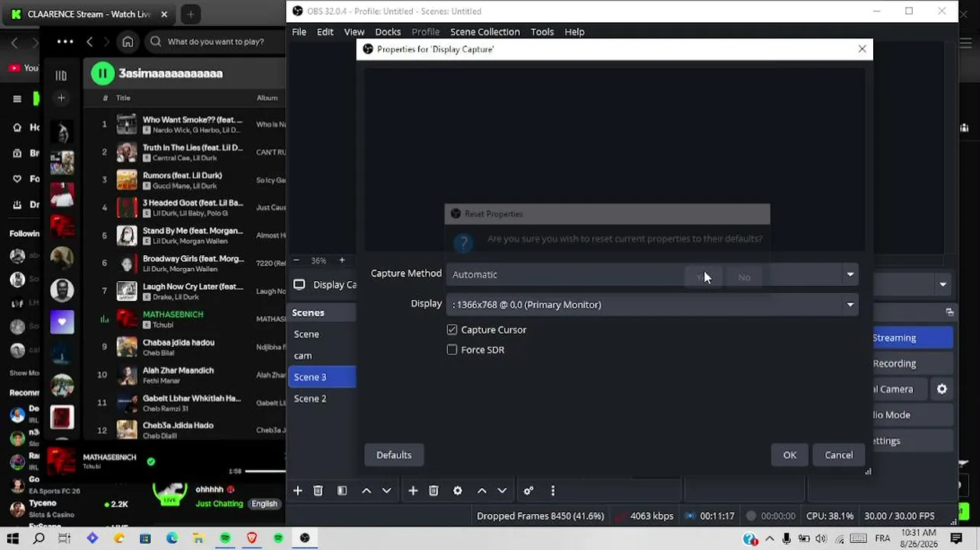The width and height of the screenshot is (980, 550).
Task: Add a new source with plus icon
Action: (x=413, y=491)
